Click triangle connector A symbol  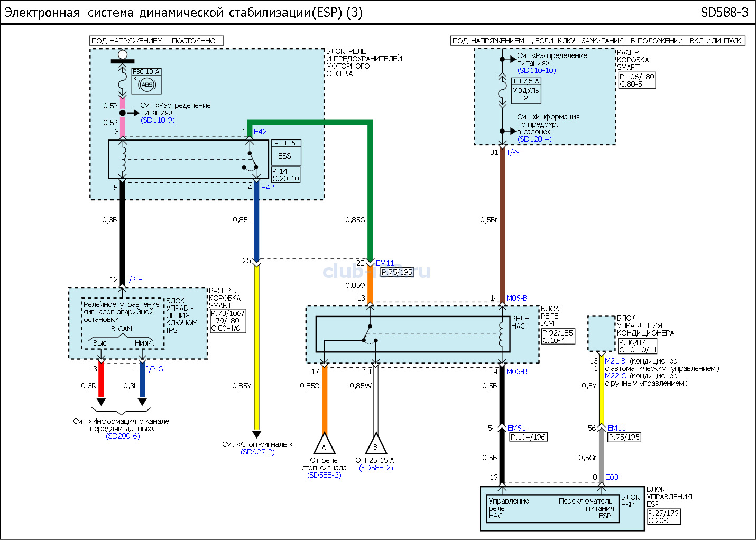[324, 444]
